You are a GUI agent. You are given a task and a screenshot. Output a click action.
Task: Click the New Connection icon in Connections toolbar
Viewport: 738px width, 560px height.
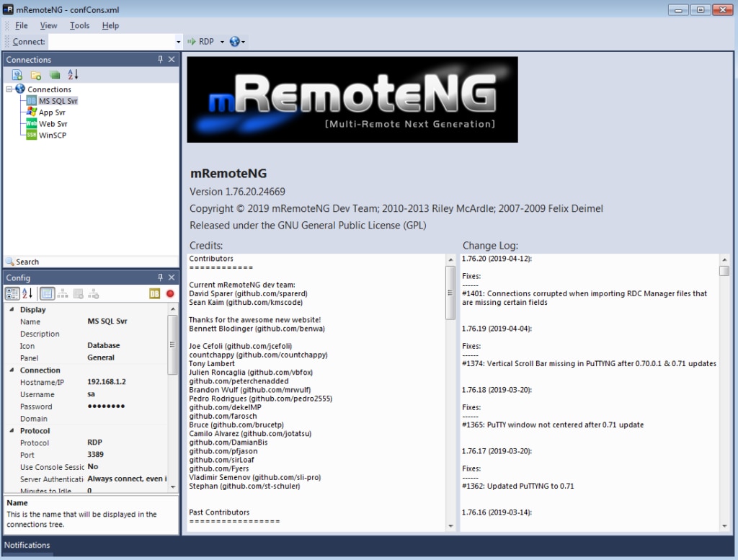click(17, 74)
